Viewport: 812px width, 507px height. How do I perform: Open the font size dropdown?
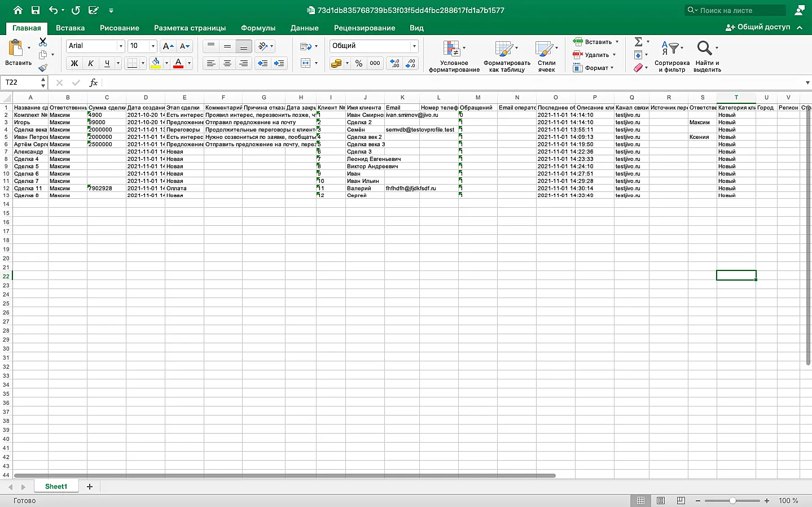coord(153,46)
